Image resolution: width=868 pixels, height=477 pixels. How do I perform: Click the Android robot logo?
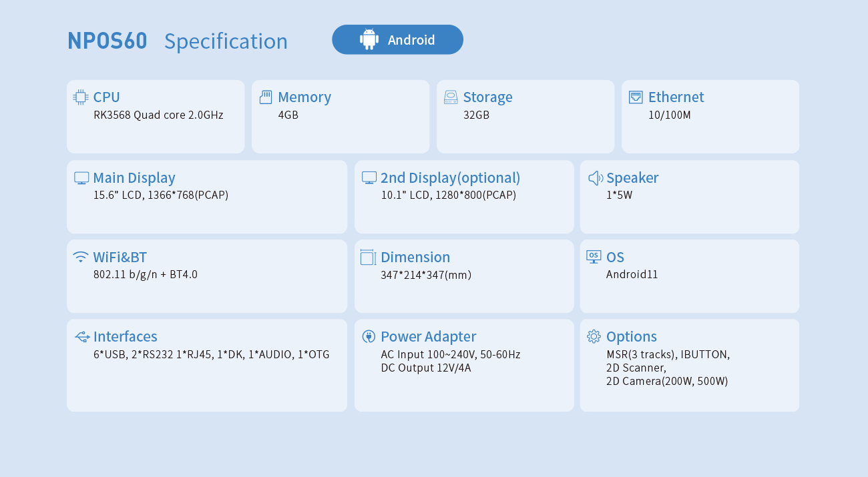tap(369, 40)
